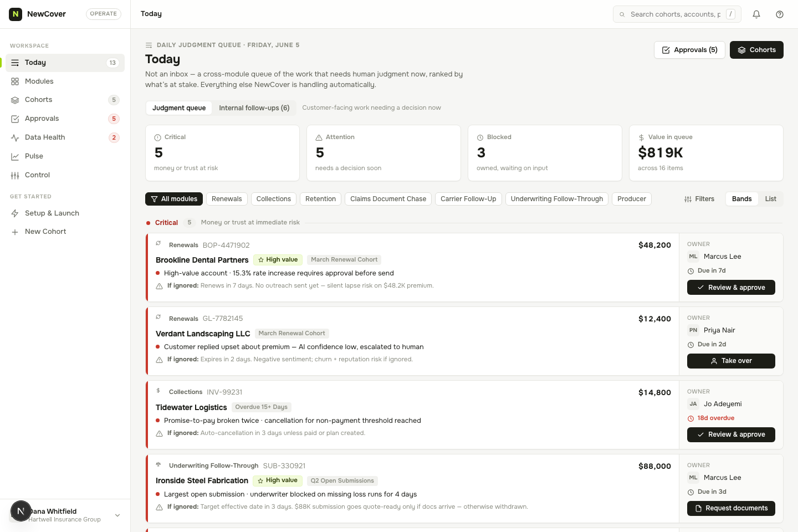Click the Data Health pulse icon
Viewport: 798px width, 532px height.
point(15,137)
